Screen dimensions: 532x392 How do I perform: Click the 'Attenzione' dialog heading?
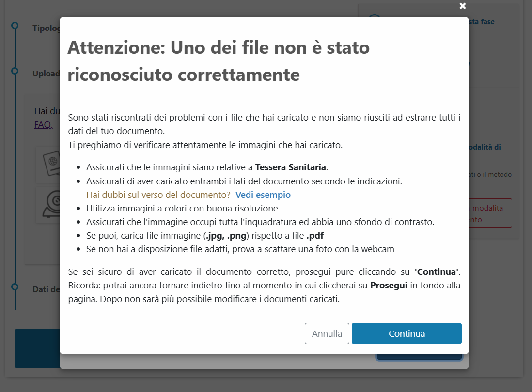tap(218, 61)
